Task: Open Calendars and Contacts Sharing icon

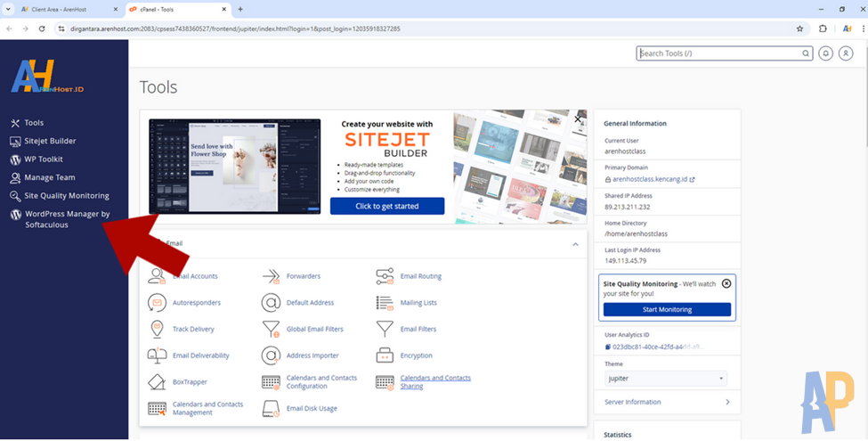Action: (385, 382)
